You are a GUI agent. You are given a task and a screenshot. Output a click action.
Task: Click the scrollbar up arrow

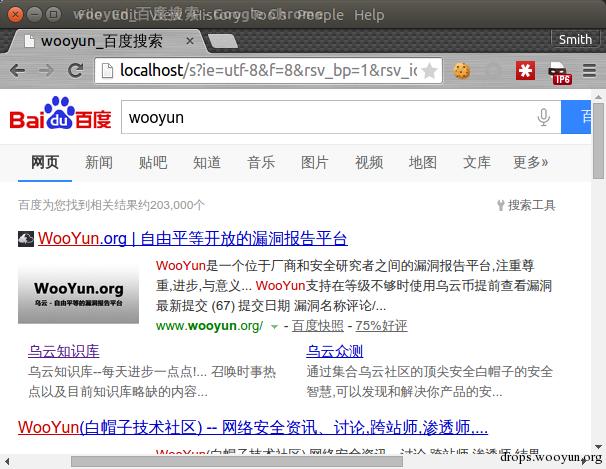click(598, 97)
